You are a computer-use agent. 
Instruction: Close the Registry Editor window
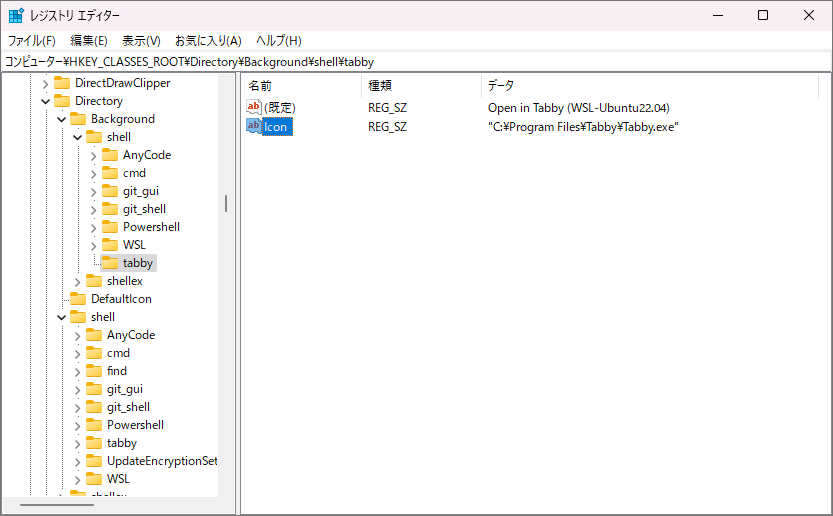[809, 15]
